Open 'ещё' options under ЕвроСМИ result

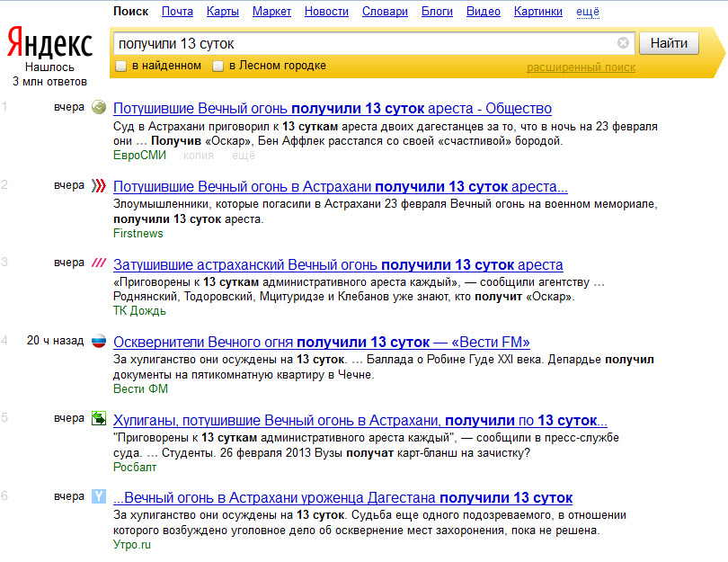pyautogui.click(x=244, y=156)
